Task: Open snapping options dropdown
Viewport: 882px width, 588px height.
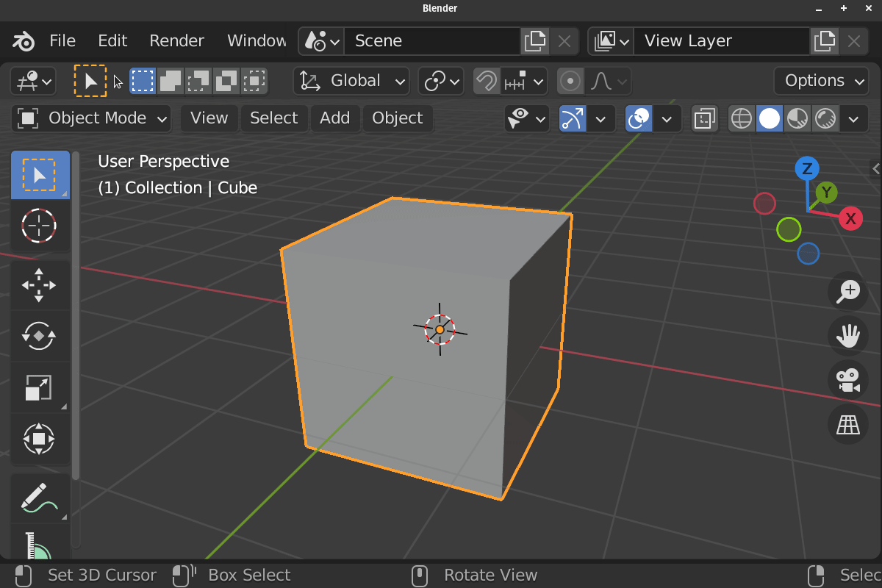Action: 524,81
